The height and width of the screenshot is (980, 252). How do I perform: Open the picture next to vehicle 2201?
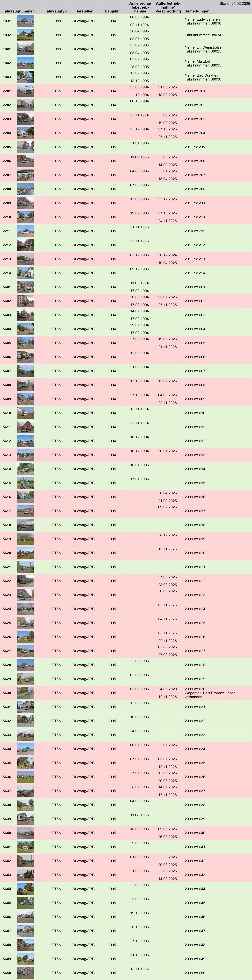[x=25, y=91]
